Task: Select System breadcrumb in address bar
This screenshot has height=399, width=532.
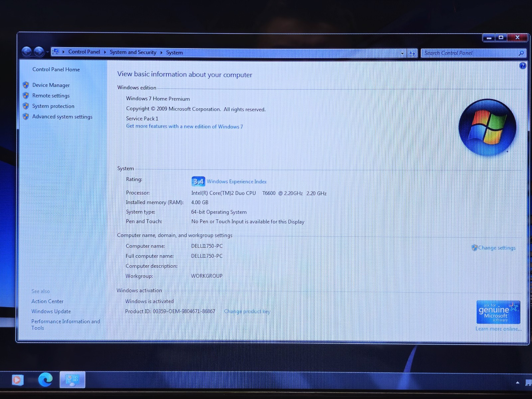Action: click(x=175, y=53)
